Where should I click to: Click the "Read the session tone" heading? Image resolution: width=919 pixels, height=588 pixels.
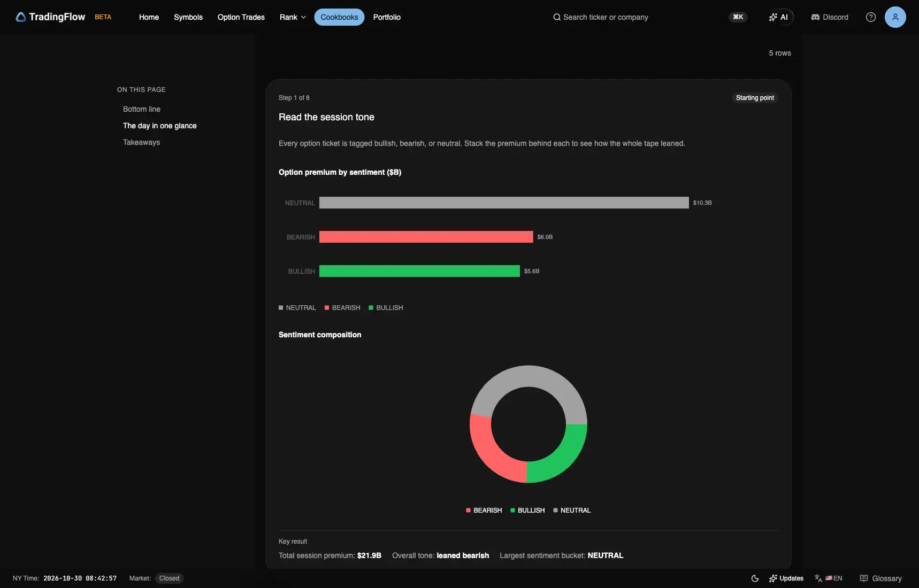click(326, 117)
